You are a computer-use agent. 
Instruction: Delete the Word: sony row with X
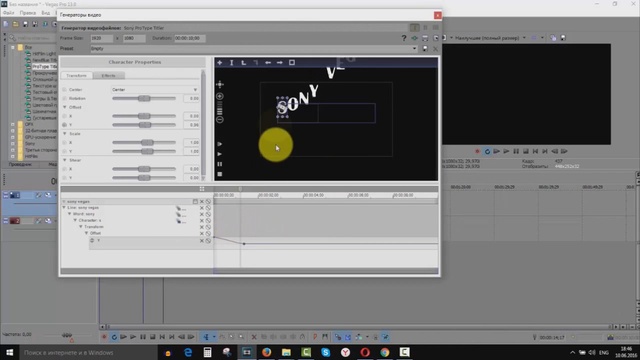tap(202, 214)
